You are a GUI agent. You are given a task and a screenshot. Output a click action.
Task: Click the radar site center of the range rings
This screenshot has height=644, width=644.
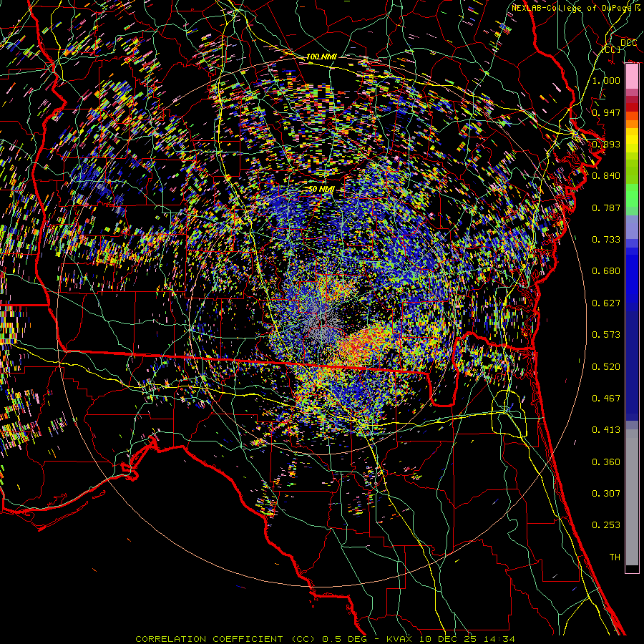coord(322,321)
